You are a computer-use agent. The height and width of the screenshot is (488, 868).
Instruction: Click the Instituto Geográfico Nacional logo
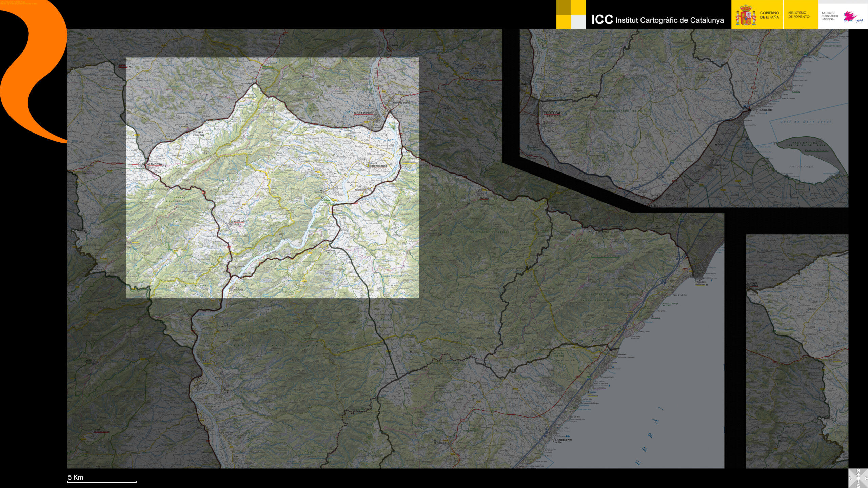click(829, 16)
